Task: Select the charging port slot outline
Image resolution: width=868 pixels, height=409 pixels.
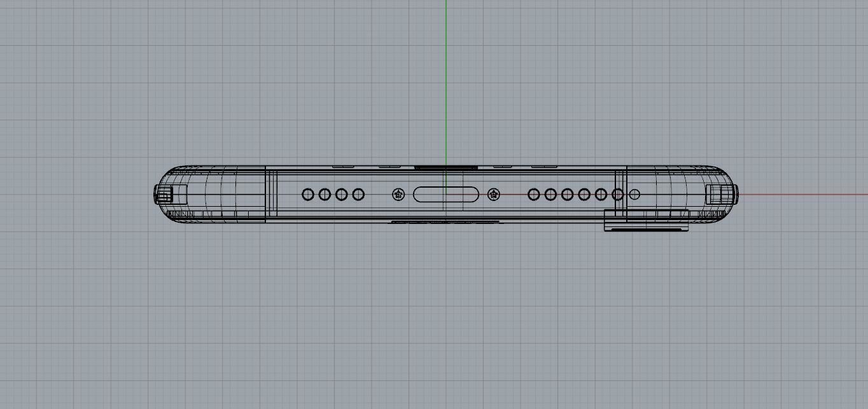Action: pos(445,195)
